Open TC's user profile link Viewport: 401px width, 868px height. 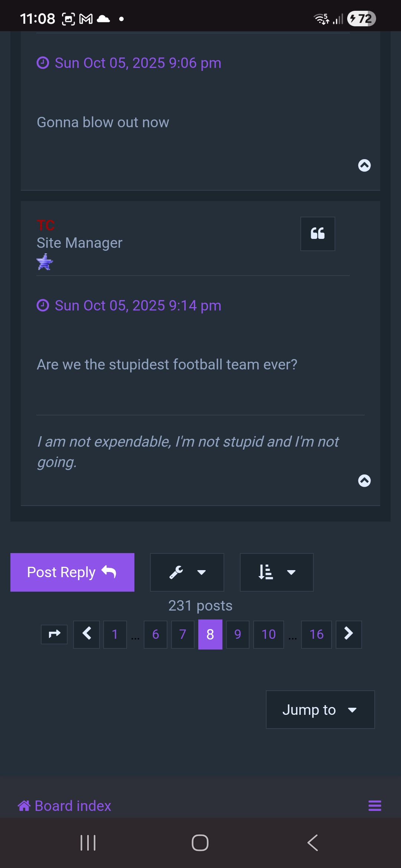pyautogui.click(x=46, y=225)
